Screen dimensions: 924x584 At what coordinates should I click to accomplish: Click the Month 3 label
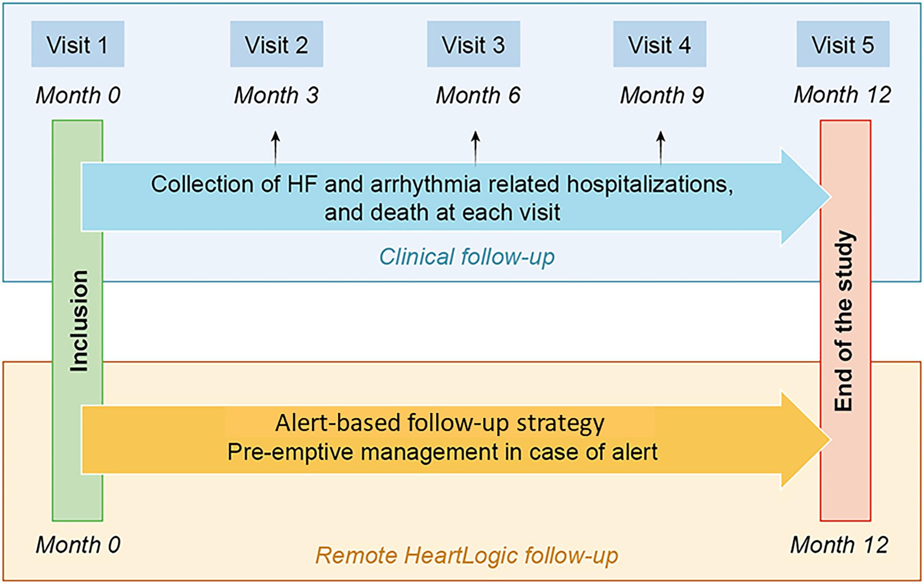coord(277,95)
